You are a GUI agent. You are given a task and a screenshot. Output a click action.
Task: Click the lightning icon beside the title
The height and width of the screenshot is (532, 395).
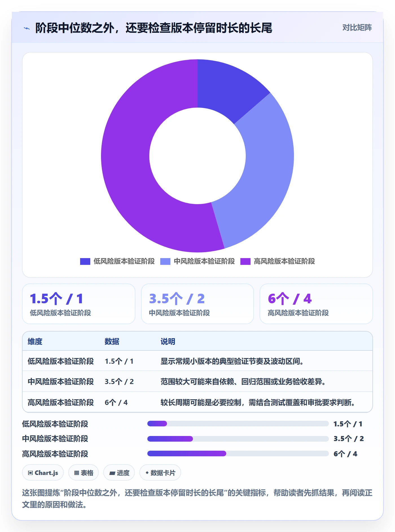tap(27, 28)
